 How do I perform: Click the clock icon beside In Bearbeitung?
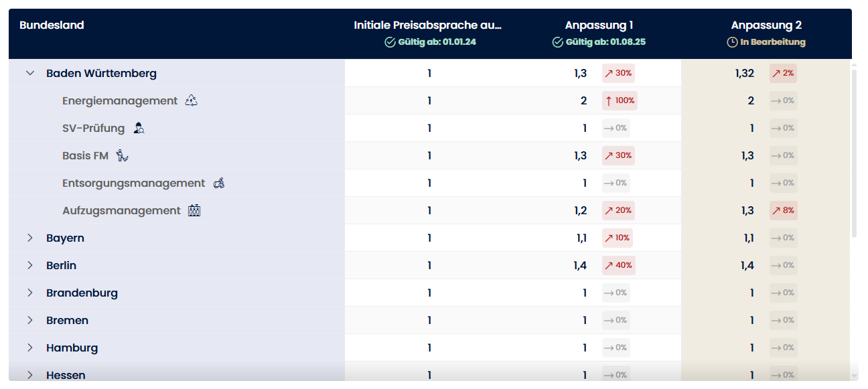point(732,42)
